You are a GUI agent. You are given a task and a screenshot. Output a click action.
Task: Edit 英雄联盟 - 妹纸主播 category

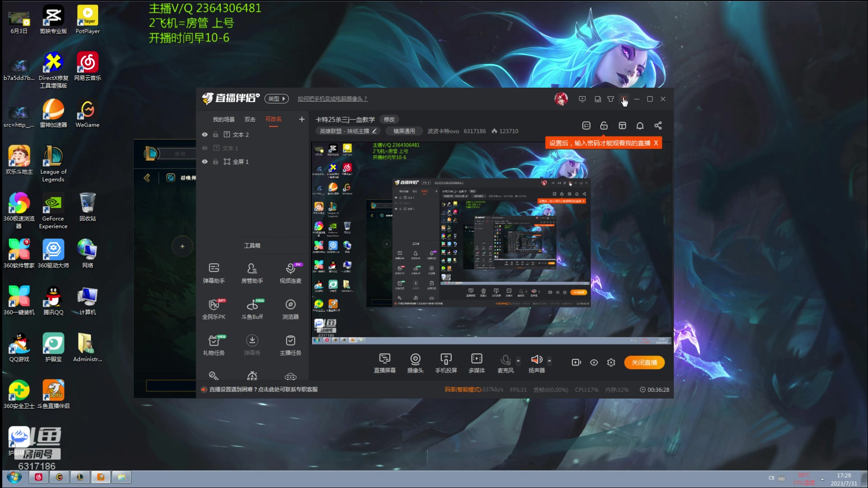coord(348,131)
